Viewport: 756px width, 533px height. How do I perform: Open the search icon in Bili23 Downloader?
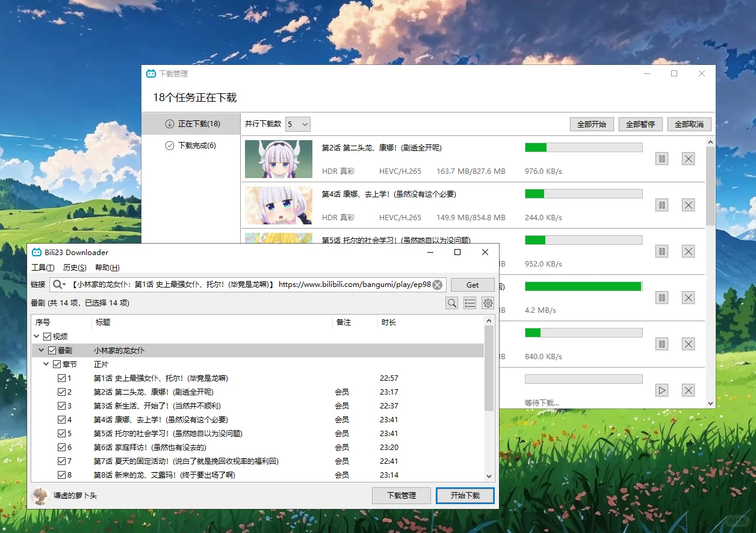451,303
